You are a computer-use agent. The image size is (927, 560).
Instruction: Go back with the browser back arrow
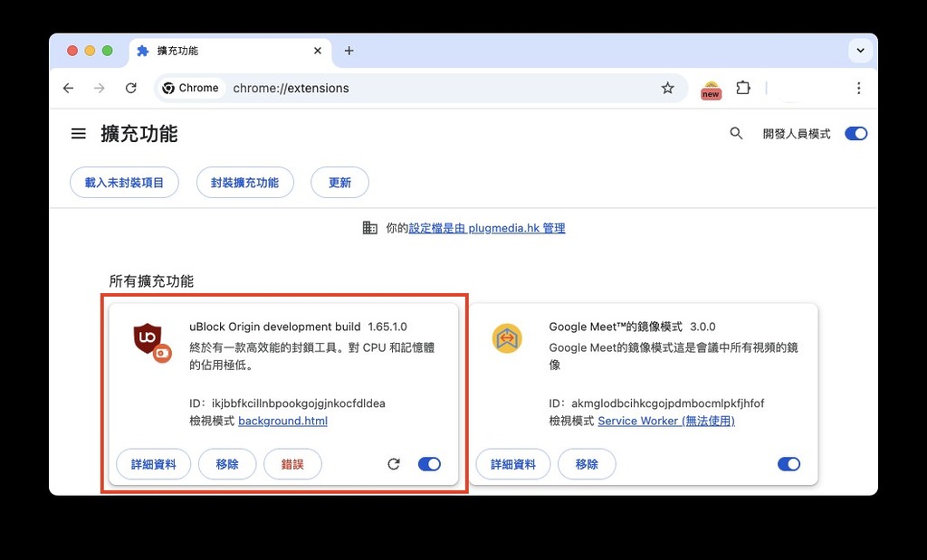coord(69,88)
